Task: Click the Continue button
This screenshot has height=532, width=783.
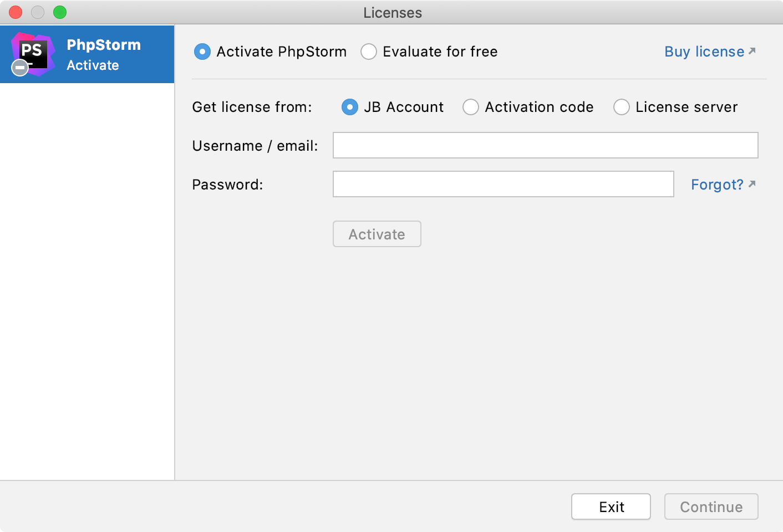Action: [x=711, y=507]
